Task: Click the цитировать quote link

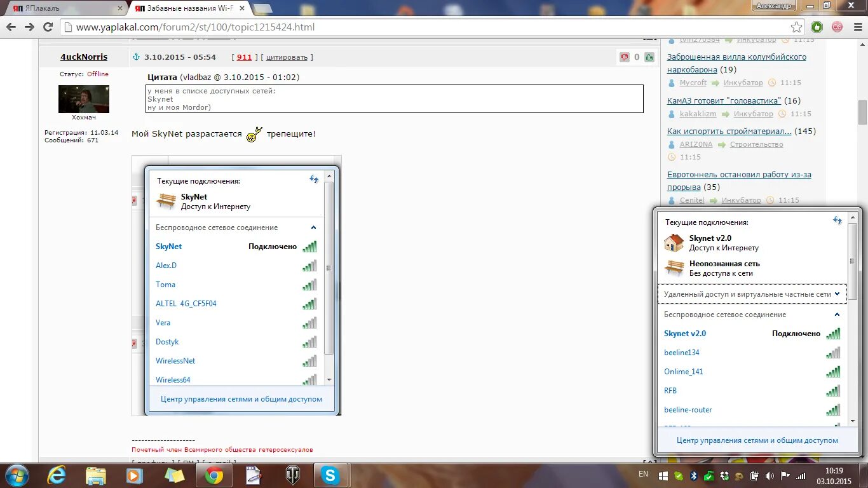Action: coord(287,57)
